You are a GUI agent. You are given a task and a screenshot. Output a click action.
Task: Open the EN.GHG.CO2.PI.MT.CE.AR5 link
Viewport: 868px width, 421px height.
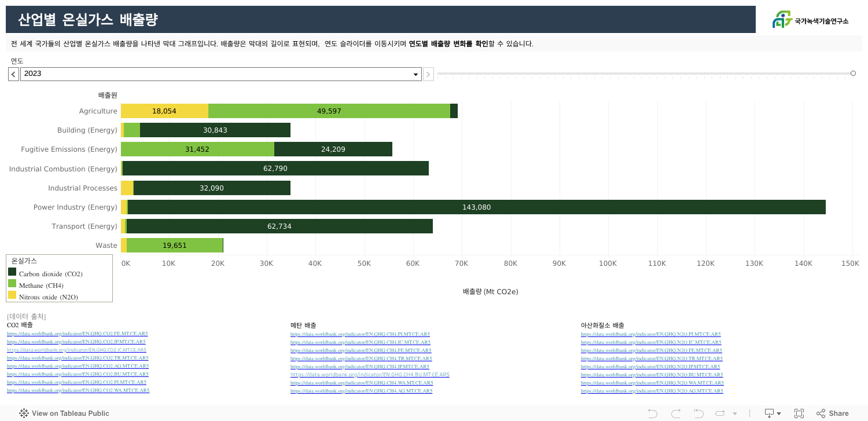click(76, 382)
